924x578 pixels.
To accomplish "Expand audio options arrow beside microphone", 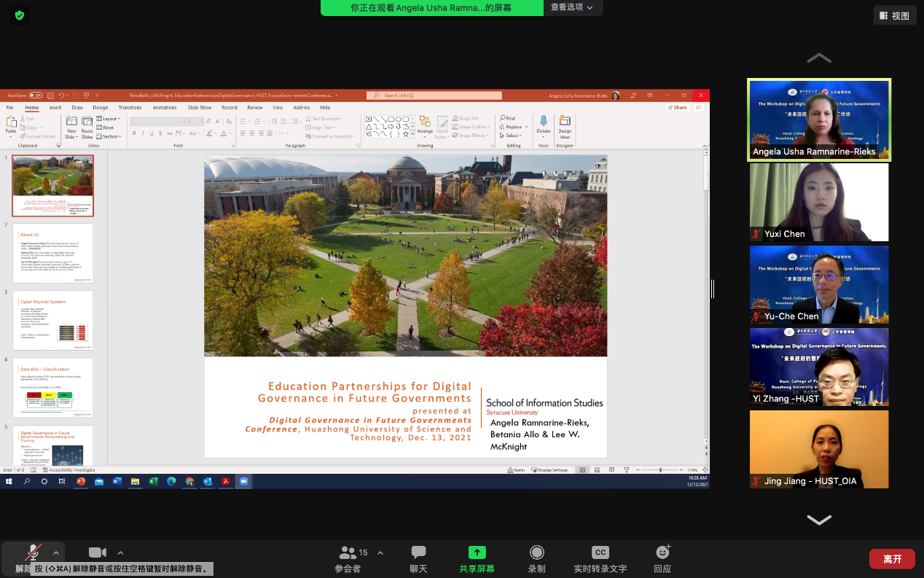I will click(x=57, y=552).
